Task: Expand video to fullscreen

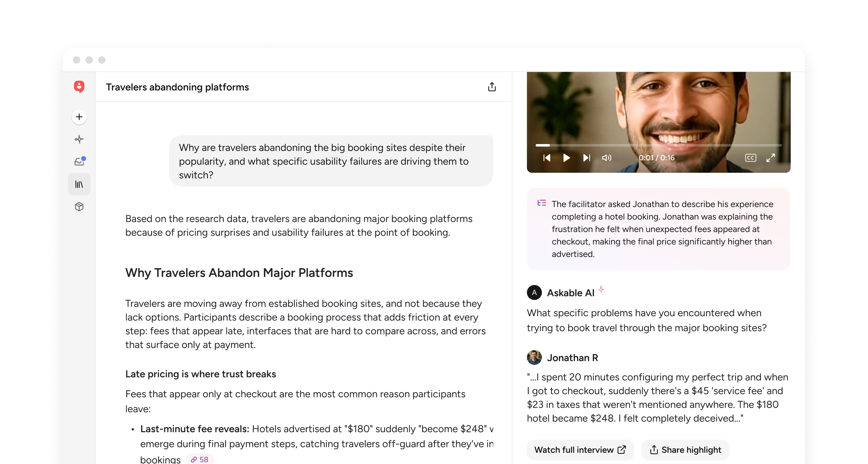Action: [x=771, y=158]
